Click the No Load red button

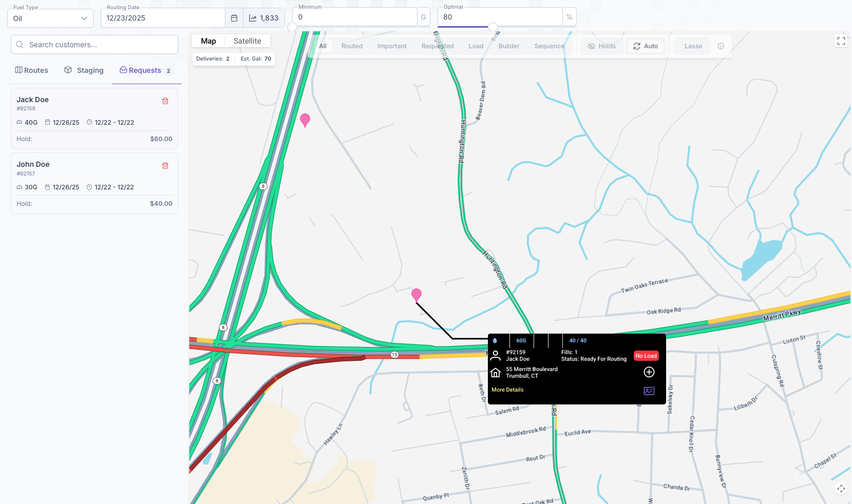(x=646, y=356)
